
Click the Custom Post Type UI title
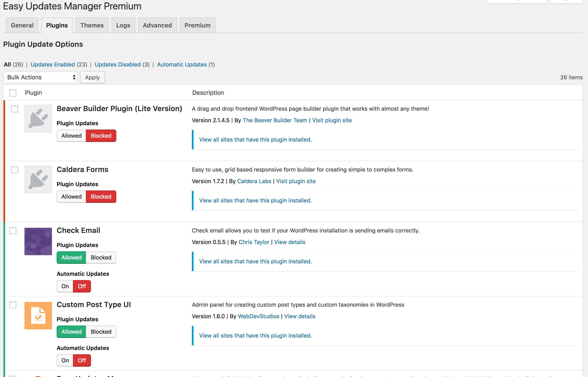[94, 305]
